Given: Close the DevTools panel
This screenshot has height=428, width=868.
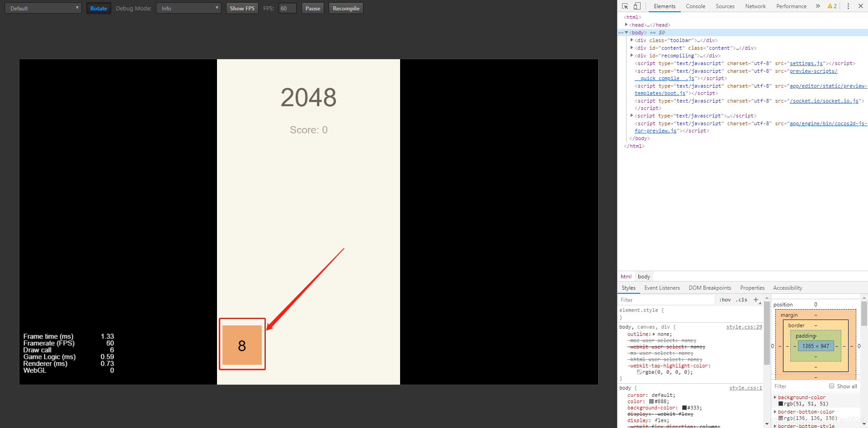Looking at the screenshot, I should coord(861,6).
